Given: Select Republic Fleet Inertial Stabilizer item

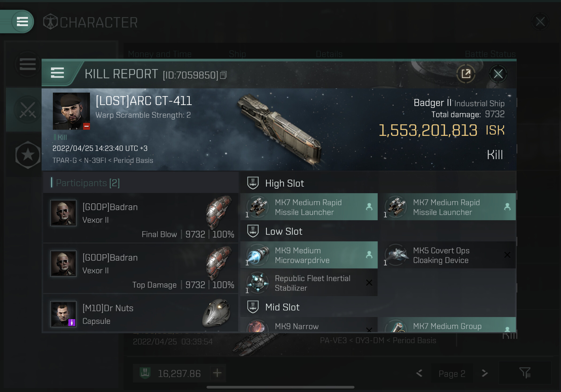Looking at the screenshot, I should (x=309, y=283).
